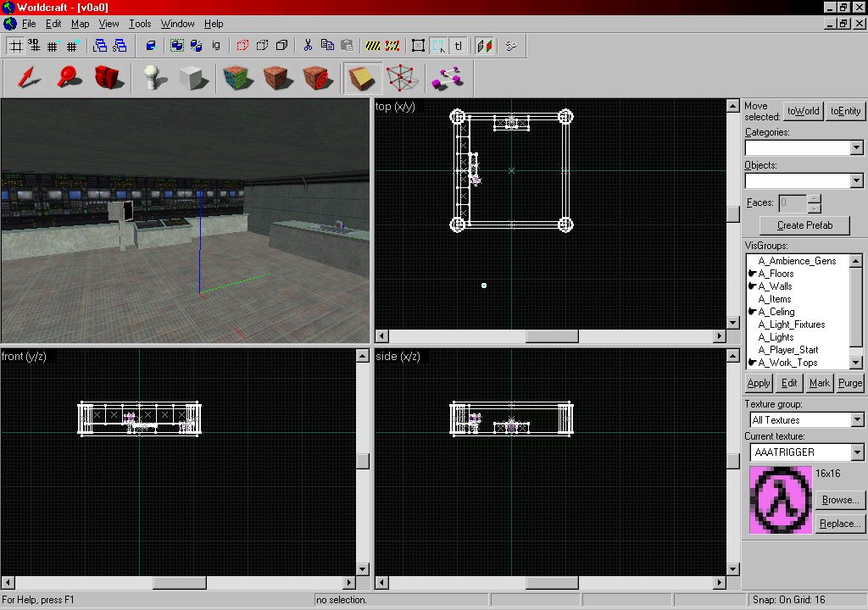Toggle cordon state with yellow striped icon
The height and width of the screenshot is (610, 868).
pos(373,46)
